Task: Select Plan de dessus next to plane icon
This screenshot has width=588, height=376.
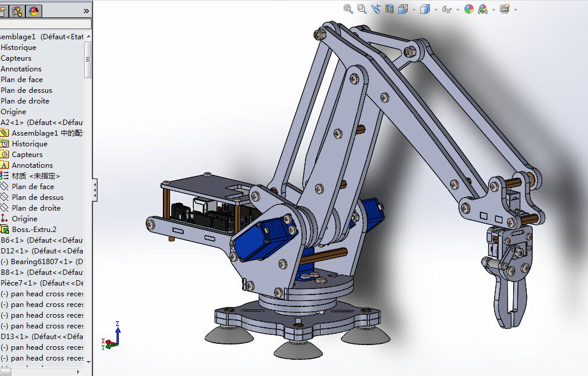Action: (x=37, y=197)
